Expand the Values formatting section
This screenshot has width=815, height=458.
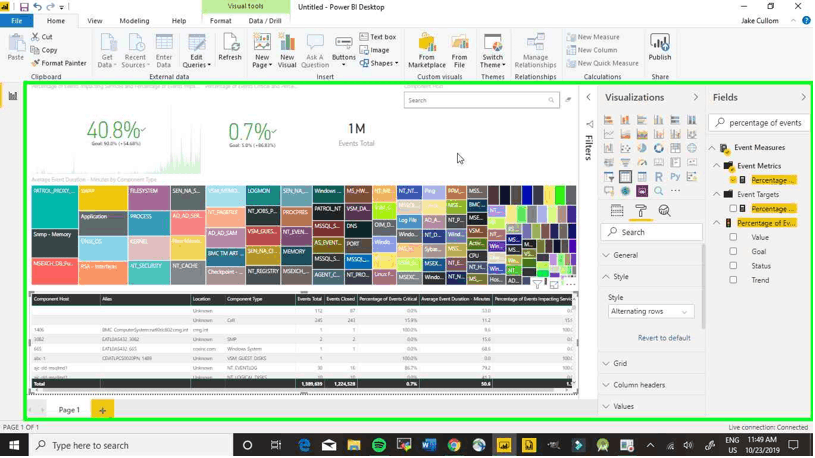[651, 407]
